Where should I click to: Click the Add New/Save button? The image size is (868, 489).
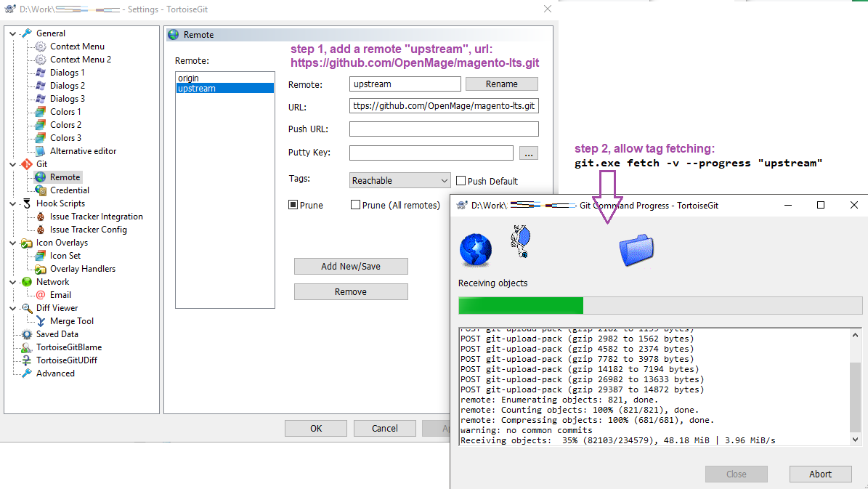point(351,267)
